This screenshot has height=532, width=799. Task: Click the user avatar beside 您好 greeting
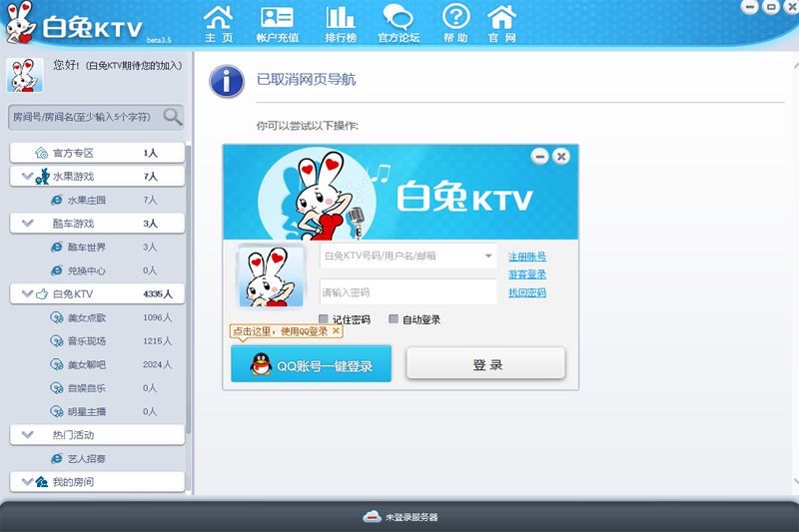pyautogui.click(x=24, y=75)
